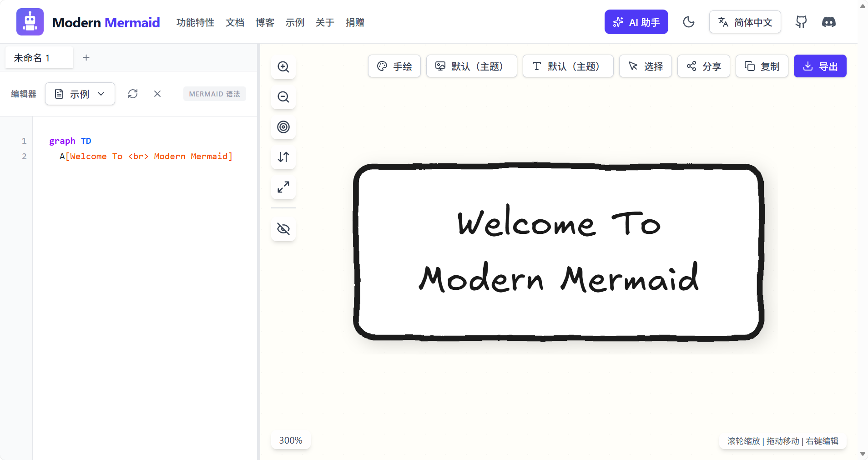This screenshot has width=868, height=460.
Task: Click the 300% zoom level indicator
Action: (x=291, y=440)
